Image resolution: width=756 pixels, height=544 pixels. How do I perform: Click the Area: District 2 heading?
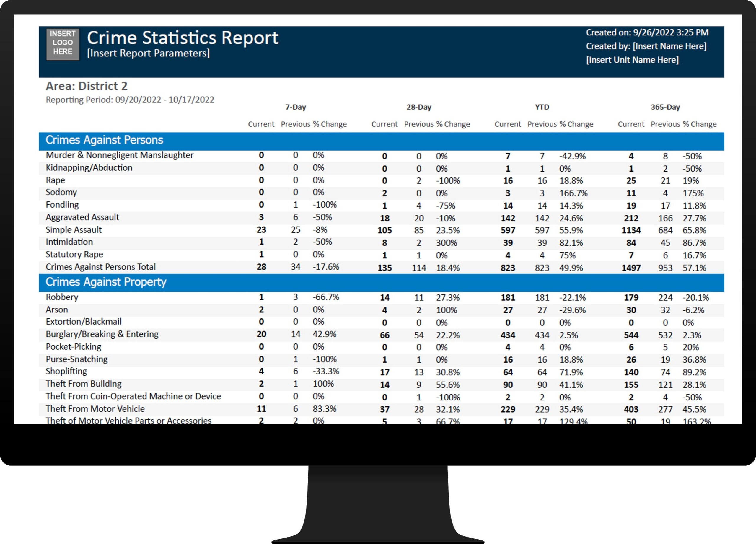point(86,86)
